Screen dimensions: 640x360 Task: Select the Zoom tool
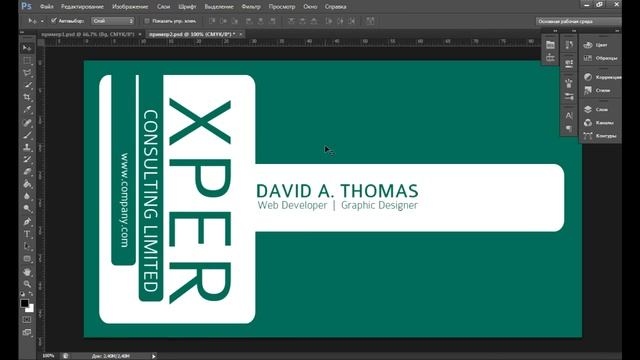click(x=27, y=284)
